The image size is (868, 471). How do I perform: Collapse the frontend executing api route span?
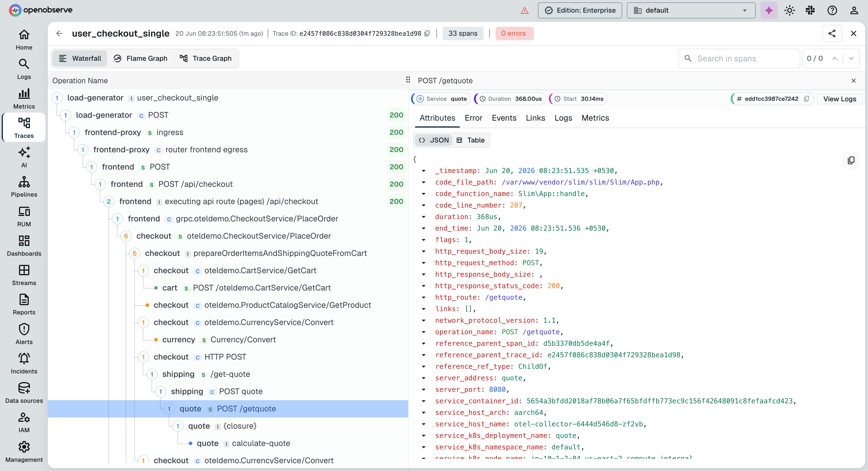point(108,202)
